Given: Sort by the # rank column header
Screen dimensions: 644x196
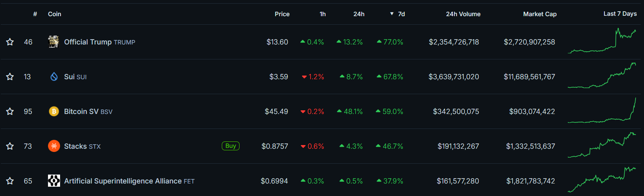Looking at the screenshot, I should tap(35, 14).
